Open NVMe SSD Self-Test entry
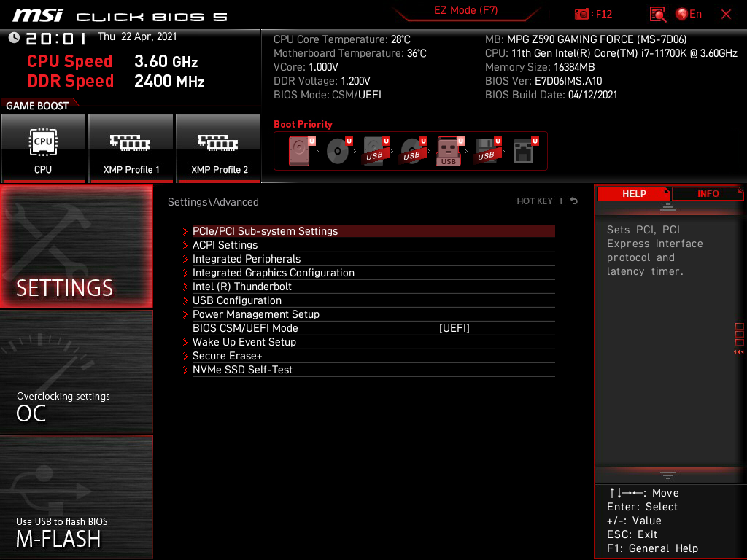The width and height of the screenshot is (747, 560). pos(373,370)
